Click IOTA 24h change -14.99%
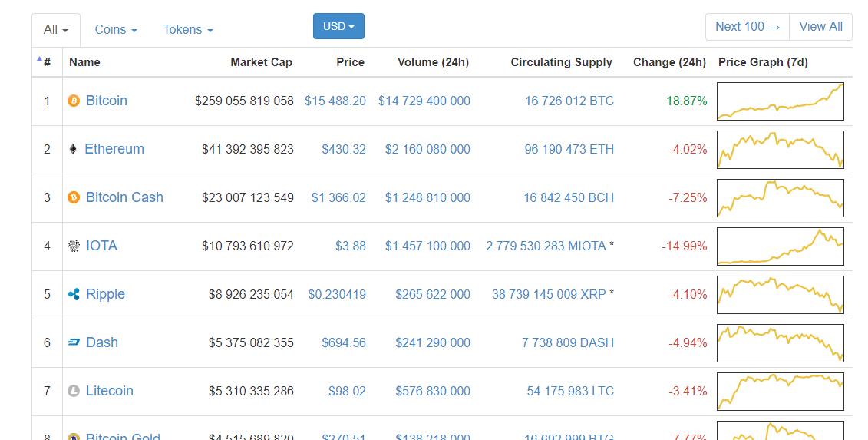Image resolution: width=868 pixels, height=440 pixels. [685, 246]
